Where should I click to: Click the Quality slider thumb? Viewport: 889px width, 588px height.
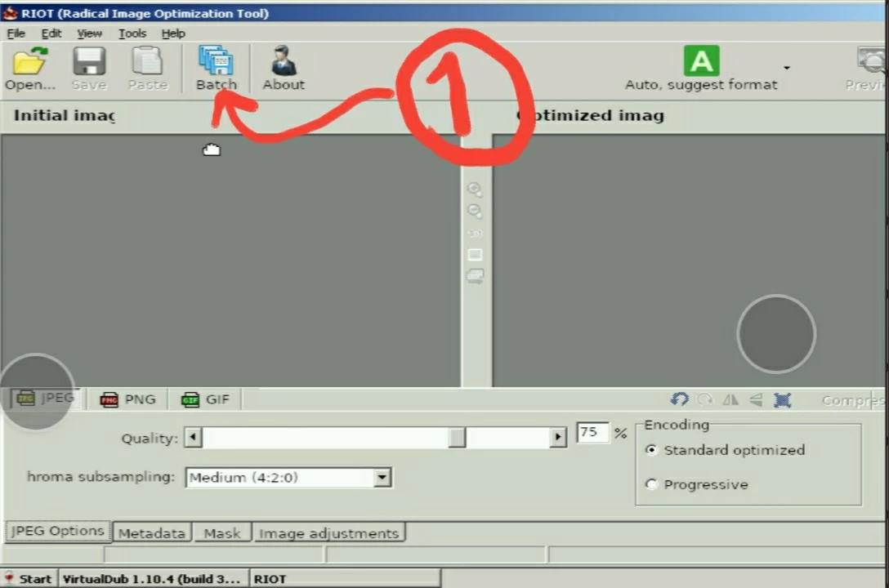pyautogui.click(x=457, y=437)
